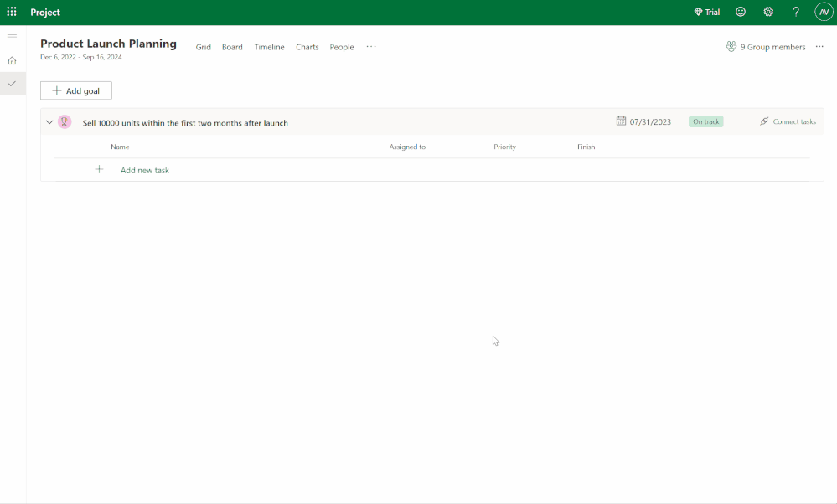Click the Project app title
Viewport: 837px width, 504px height.
pos(45,12)
